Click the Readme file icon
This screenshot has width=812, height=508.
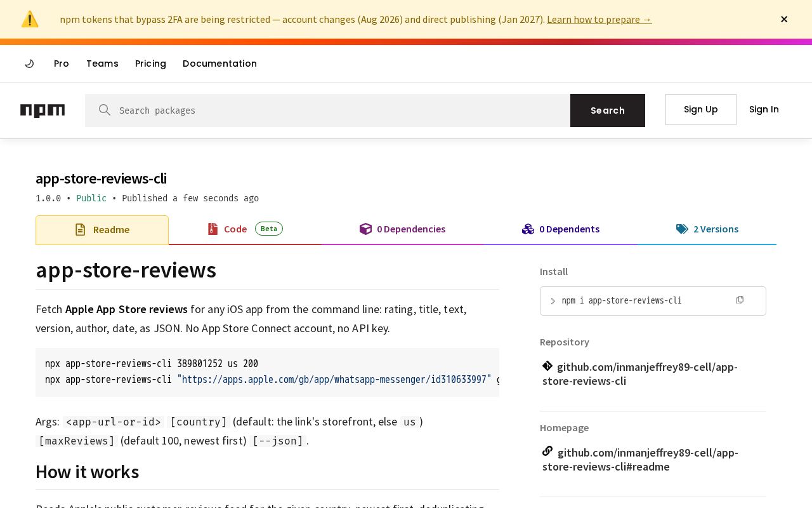pyautogui.click(x=80, y=230)
